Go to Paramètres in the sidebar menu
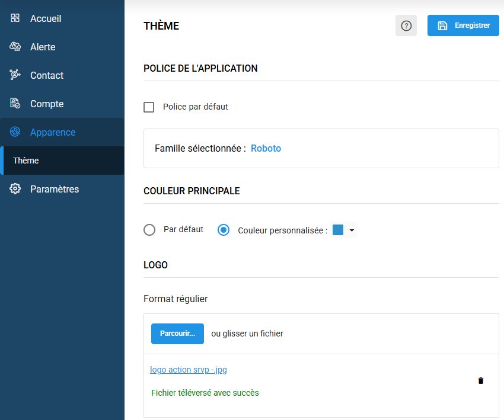Image resolution: width=504 pixels, height=420 pixels. click(x=54, y=189)
